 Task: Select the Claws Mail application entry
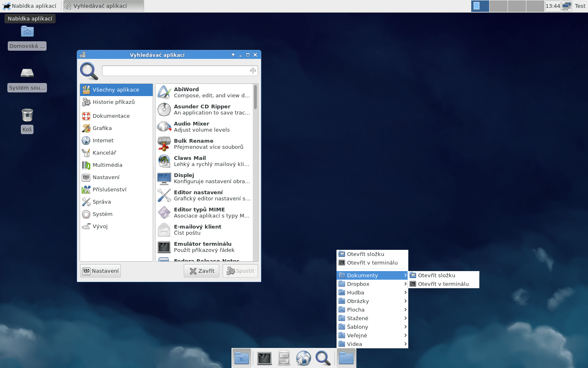(x=204, y=161)
